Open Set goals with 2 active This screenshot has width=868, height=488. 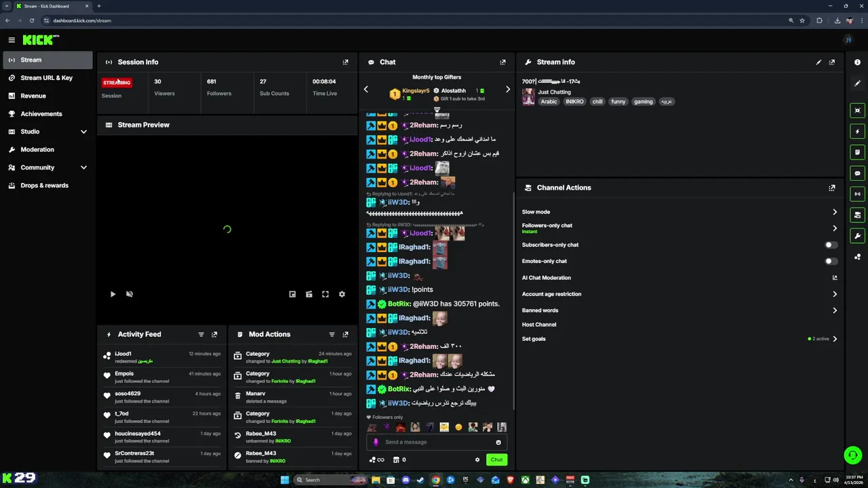(679, 339)
